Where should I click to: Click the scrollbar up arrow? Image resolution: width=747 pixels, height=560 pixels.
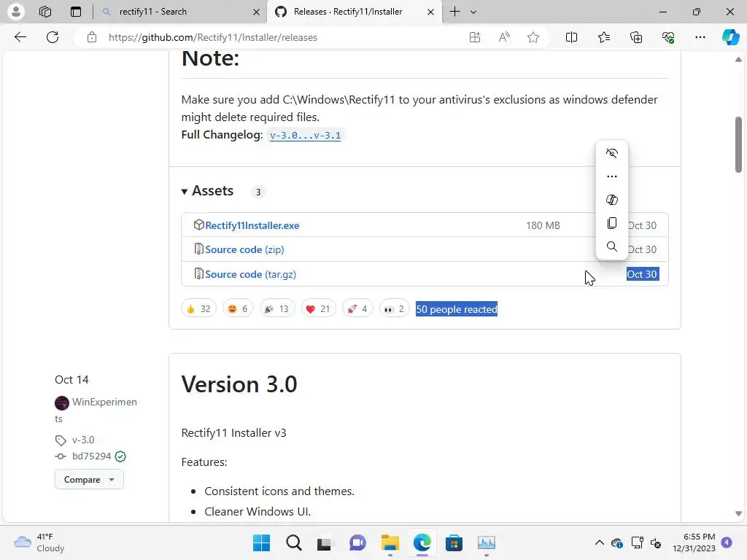738,60
